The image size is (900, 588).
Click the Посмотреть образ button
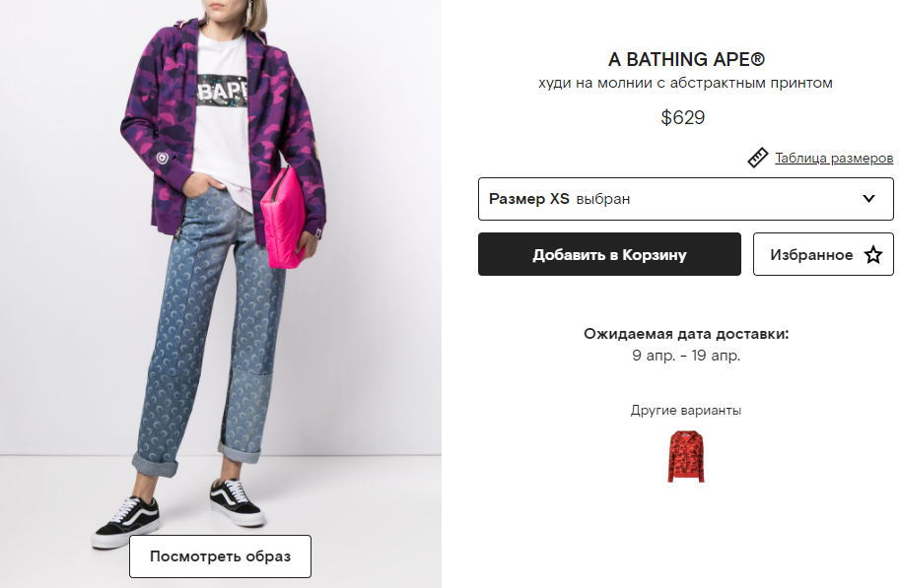220,556
